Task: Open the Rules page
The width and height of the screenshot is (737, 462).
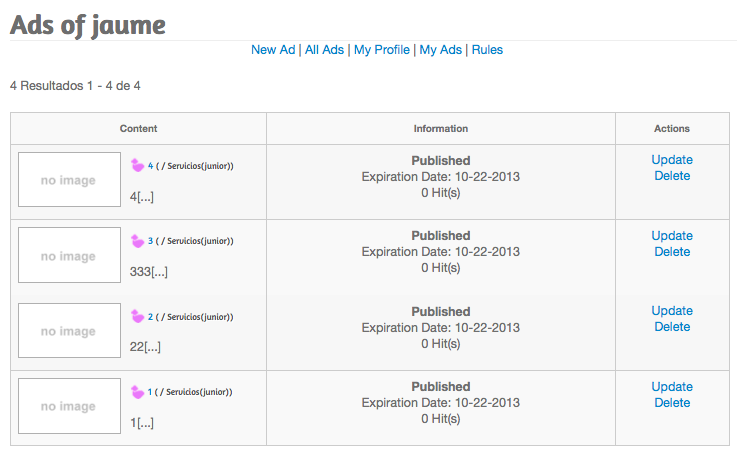Action: (487, 50)
